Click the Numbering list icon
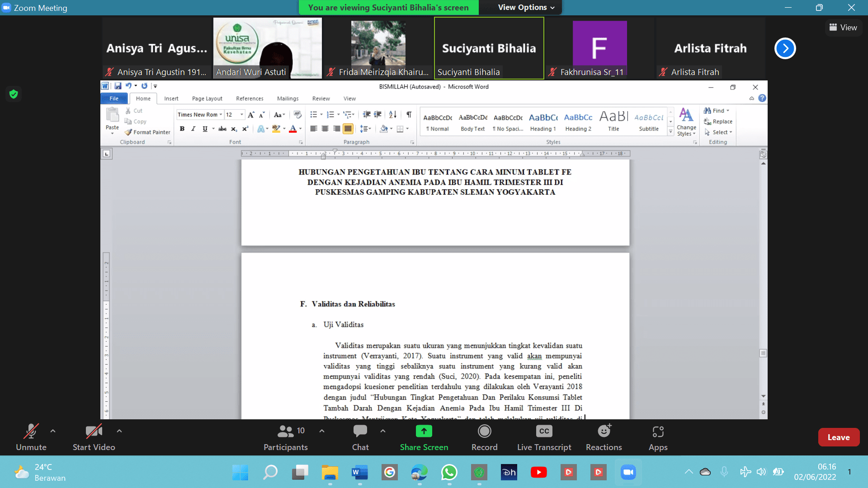The height and width of the screenshot is (488, 868). (x=330, y=115)
